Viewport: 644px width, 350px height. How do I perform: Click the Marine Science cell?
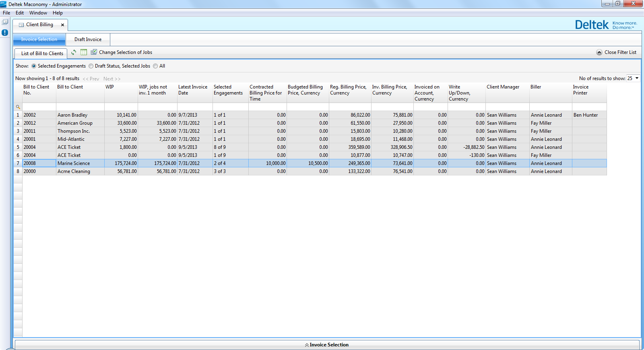tap(80, 163)
